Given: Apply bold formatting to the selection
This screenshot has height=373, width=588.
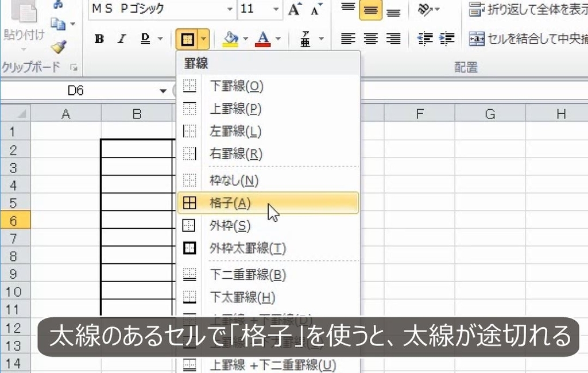Looking at the screenshot, I should click(99, 39).
